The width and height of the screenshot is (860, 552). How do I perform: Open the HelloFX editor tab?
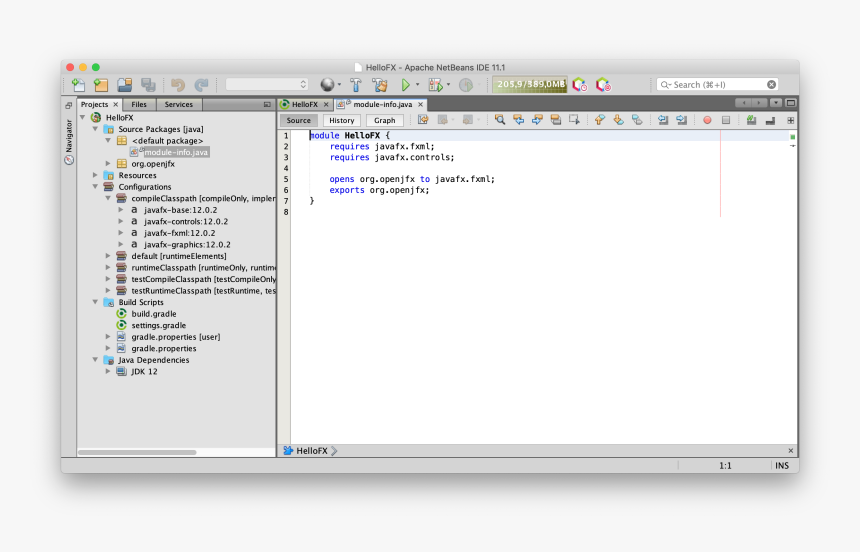[x=303, y=104]
